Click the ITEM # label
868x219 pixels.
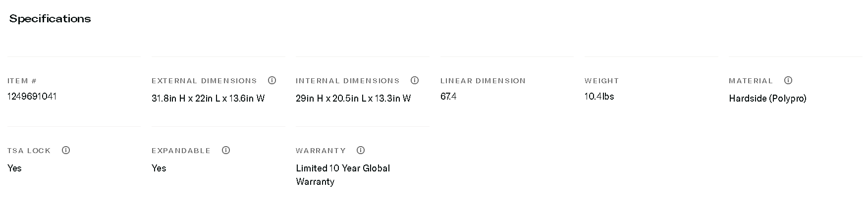(22, 81)
